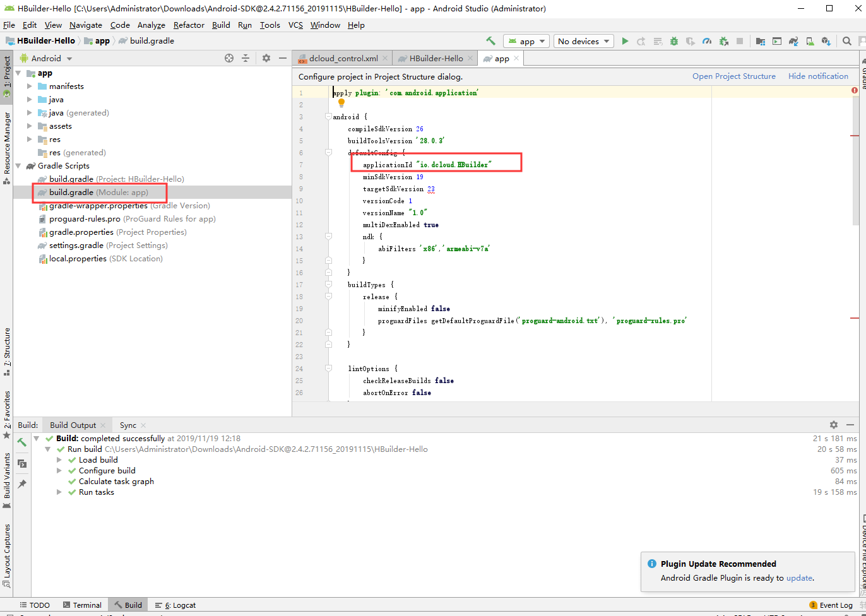Screen dimensions: 866x616
Task: Open the Event Log
Action: pos(831,605)
